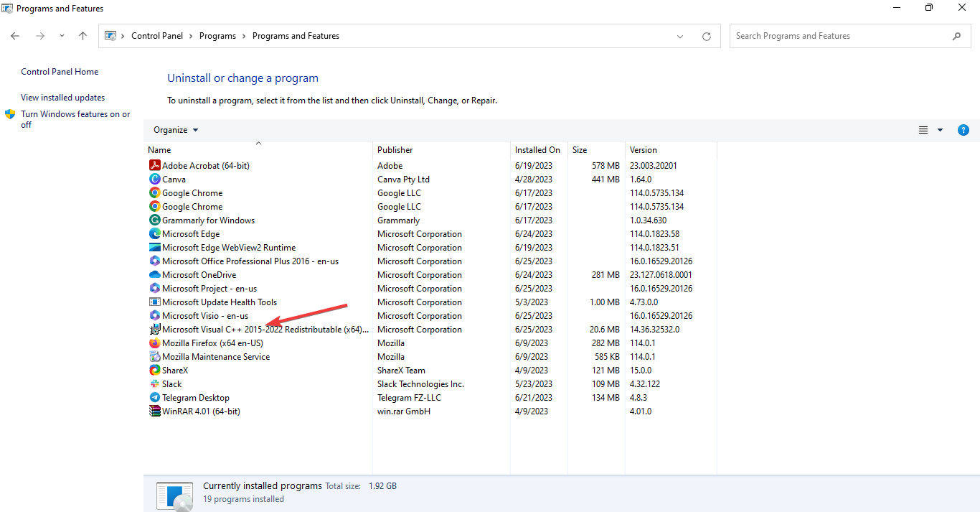
Task: Click the Programs breadcrumb
Action: point(217,36)
